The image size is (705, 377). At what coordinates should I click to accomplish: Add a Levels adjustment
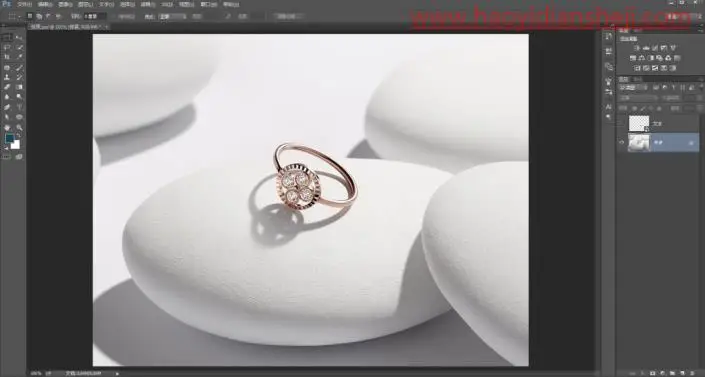pyautogui.click(x=646, y=48)
